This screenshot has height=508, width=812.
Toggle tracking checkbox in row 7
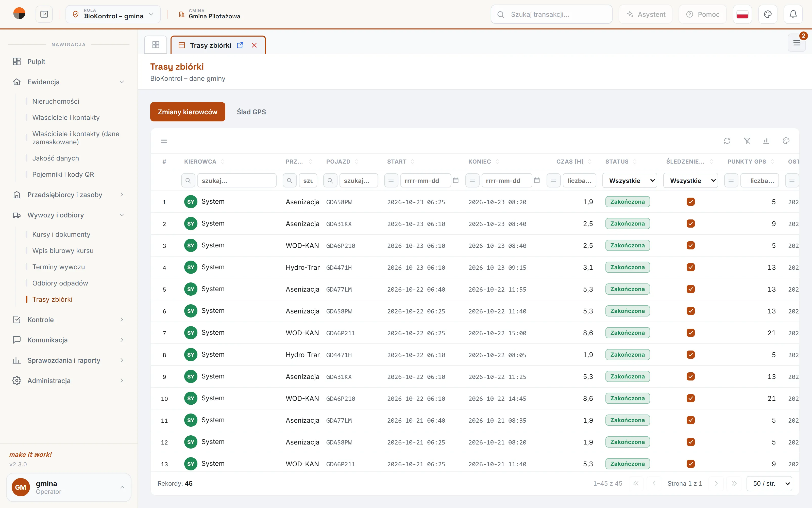click(x=690, y=333)
